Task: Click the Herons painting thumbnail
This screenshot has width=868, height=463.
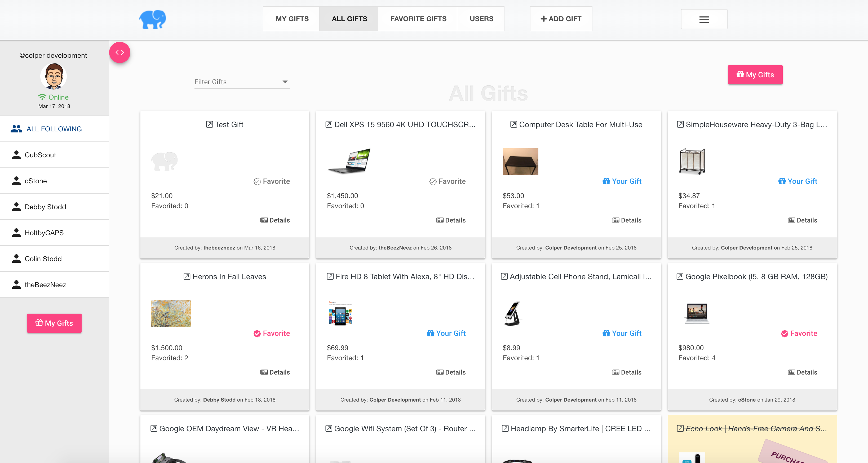Action: point(171,313)
